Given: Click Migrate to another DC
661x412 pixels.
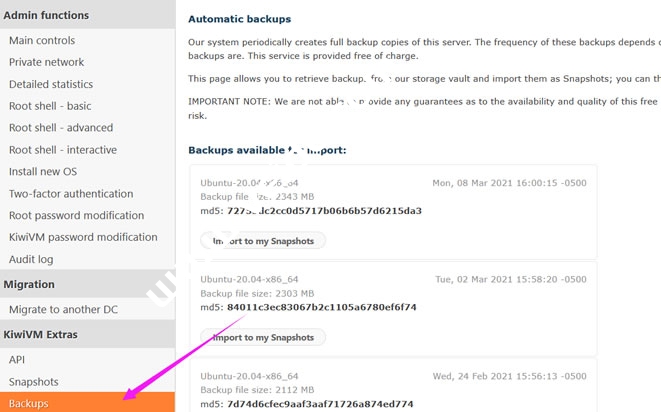Looking at the screenshot, I should (x=63, y=310).
